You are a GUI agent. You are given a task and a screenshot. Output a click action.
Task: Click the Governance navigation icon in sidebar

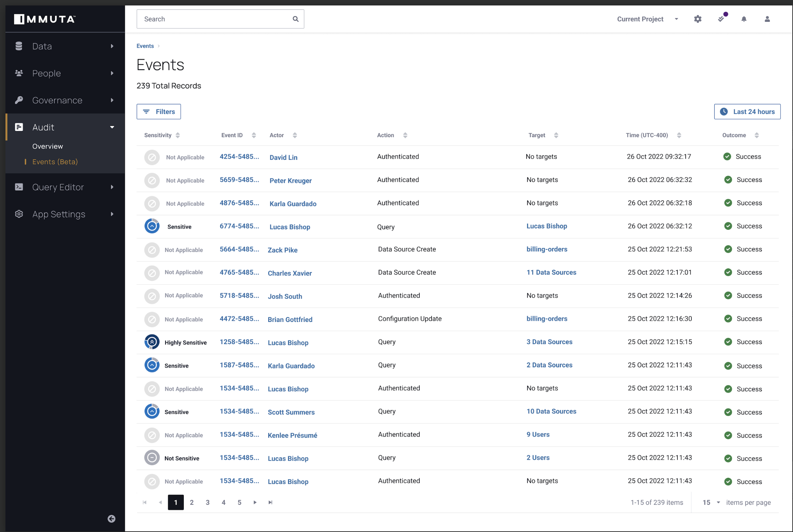click(x=18, y=100)
